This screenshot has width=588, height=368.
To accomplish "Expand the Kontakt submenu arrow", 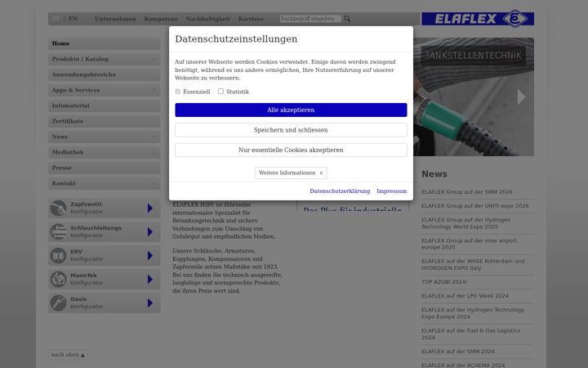I will point(154,184).
